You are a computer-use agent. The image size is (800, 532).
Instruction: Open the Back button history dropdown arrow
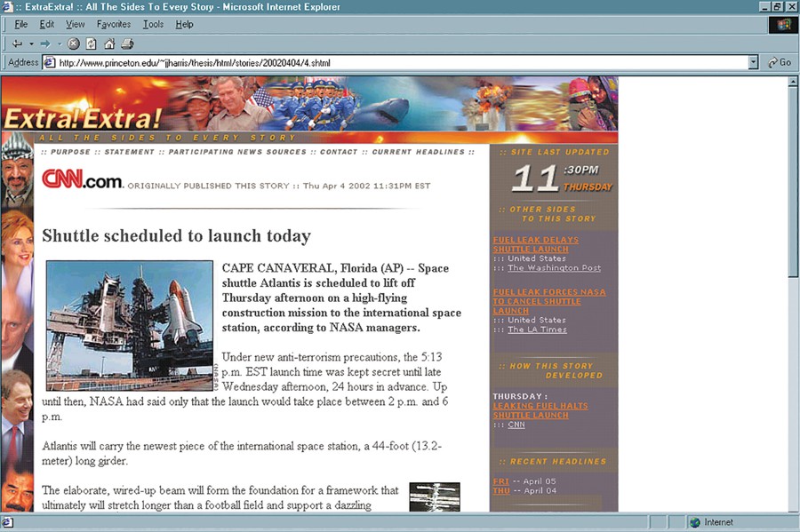point(31,44)
